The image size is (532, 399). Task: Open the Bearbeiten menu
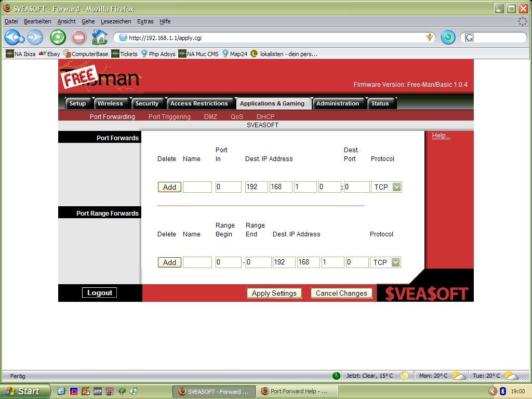click(x=37, y=21)
